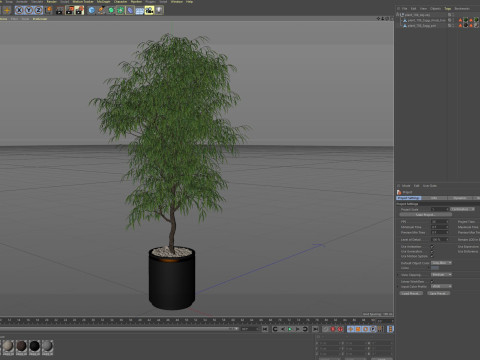Select the Move tool in the top toolbar
Viewport: 480px width, 360px height.
[7, 10]
